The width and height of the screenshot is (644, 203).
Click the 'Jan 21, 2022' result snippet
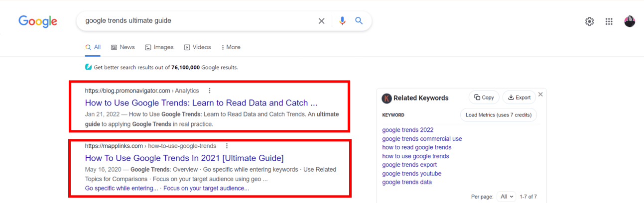point(212,119)
